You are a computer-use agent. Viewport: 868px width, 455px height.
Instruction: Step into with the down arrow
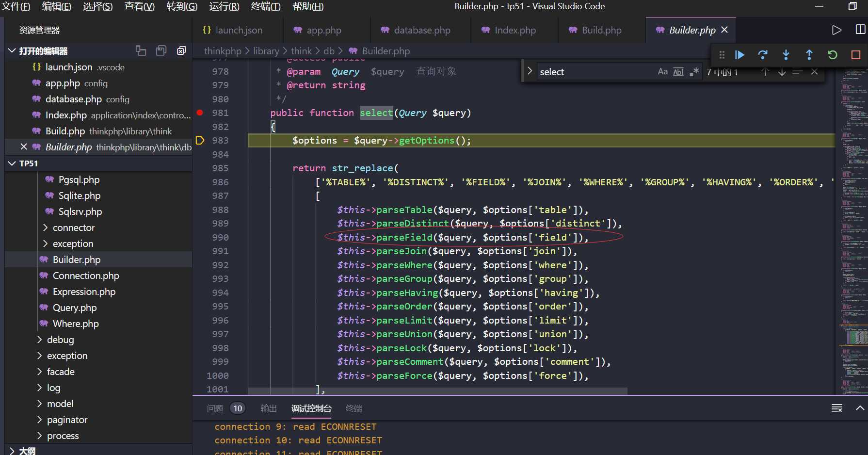786,55
